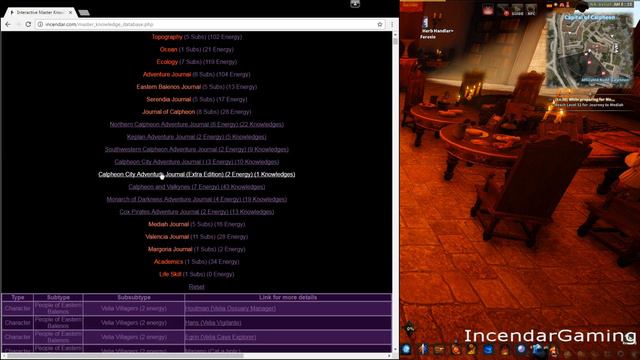
Task: Click the page's vertical scrollbar
Action: click(395, 192)
